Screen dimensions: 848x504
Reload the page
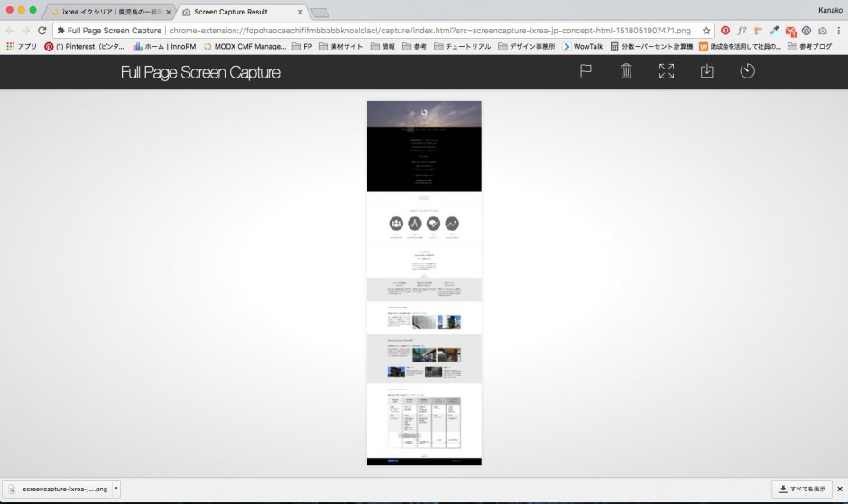pos(41,30)
